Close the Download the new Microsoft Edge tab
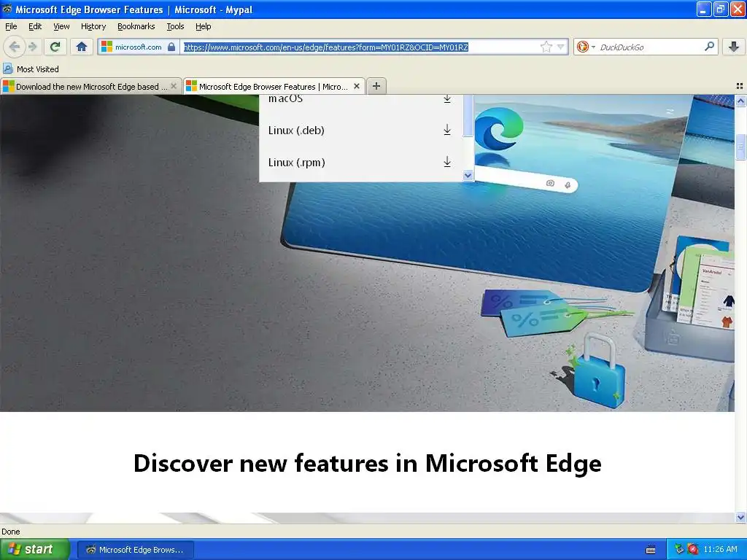The width and height of the screenshot is (747, 560). 174,86
